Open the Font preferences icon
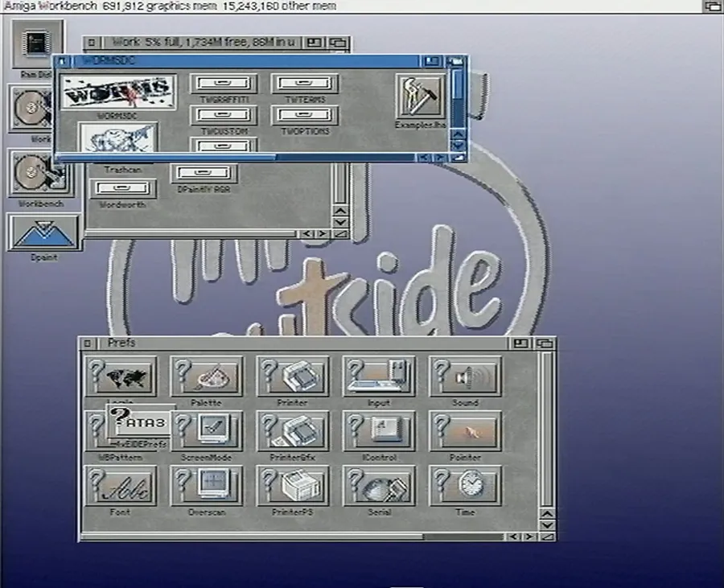 (x=120, y=486)
